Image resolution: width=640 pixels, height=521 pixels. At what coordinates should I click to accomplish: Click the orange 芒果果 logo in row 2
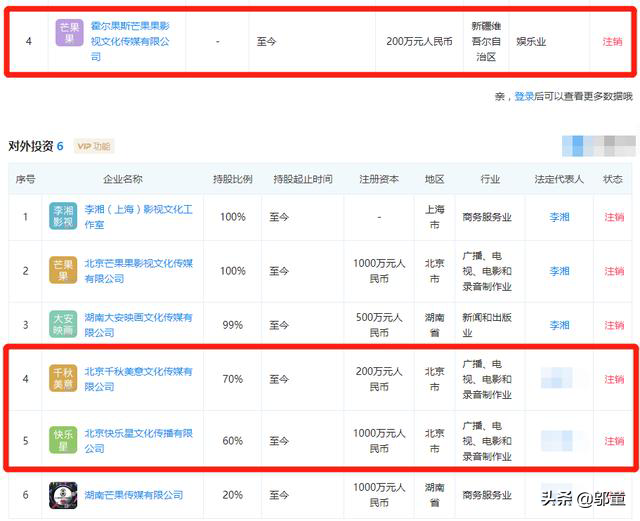[x=63, y=270]
